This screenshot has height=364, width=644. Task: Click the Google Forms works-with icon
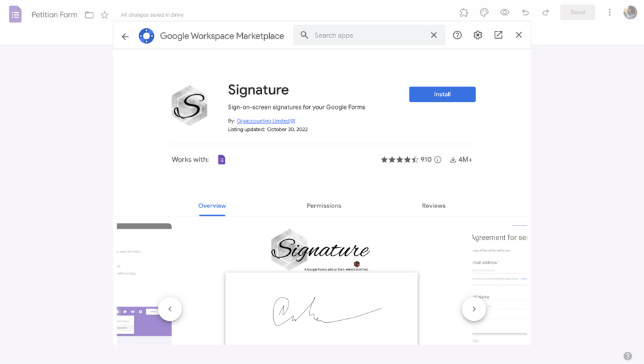[x=222, y=159]
